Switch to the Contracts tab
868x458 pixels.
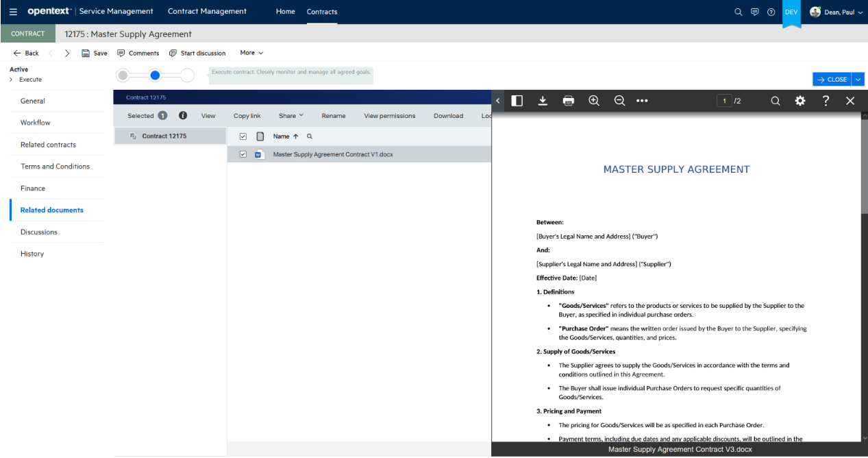pos(321,12)
